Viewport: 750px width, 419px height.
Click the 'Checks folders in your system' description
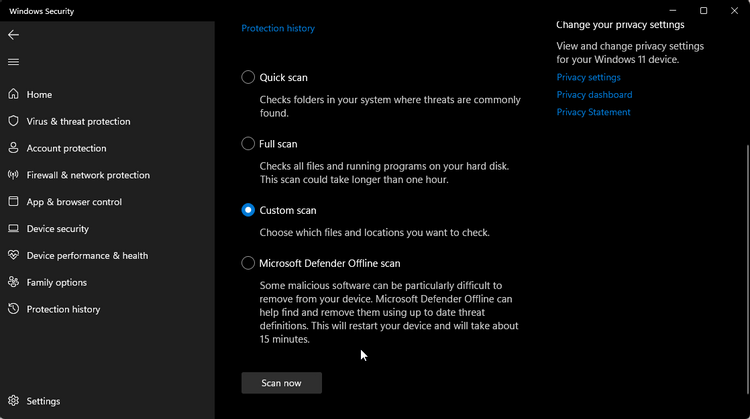(390, 106)
